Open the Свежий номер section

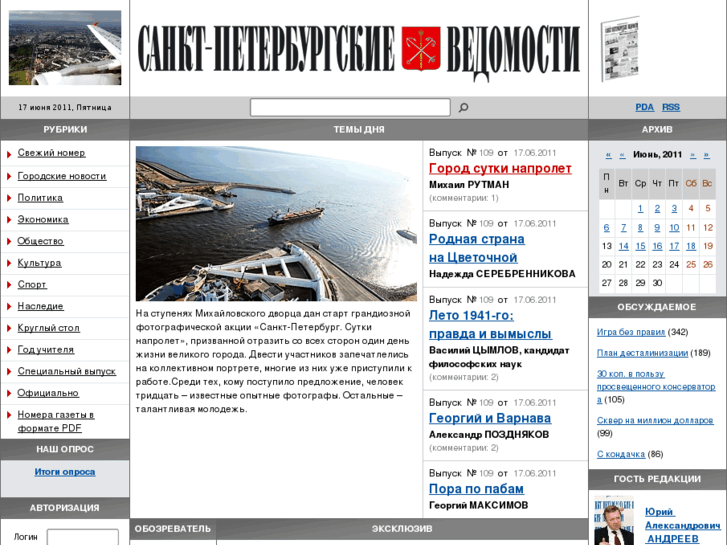51,153
